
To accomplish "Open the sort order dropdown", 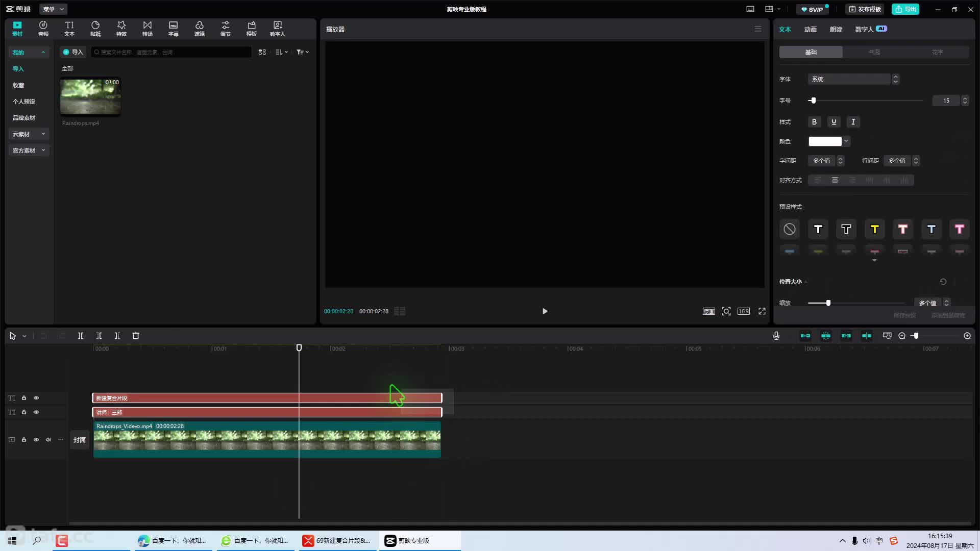I will coord(282,52).
